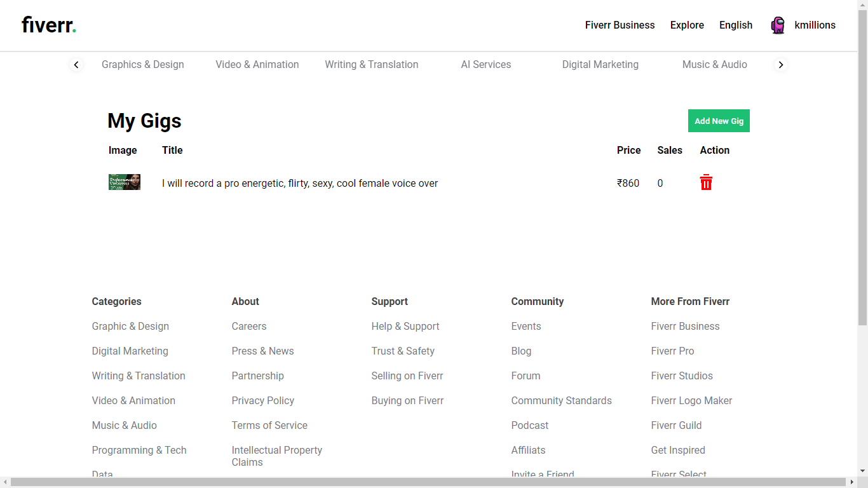The width and height of the screenshot is (868, 488).
Task: Open the Selling on Fiverr link
Action: pyautogui.click(x=407, y=376)
